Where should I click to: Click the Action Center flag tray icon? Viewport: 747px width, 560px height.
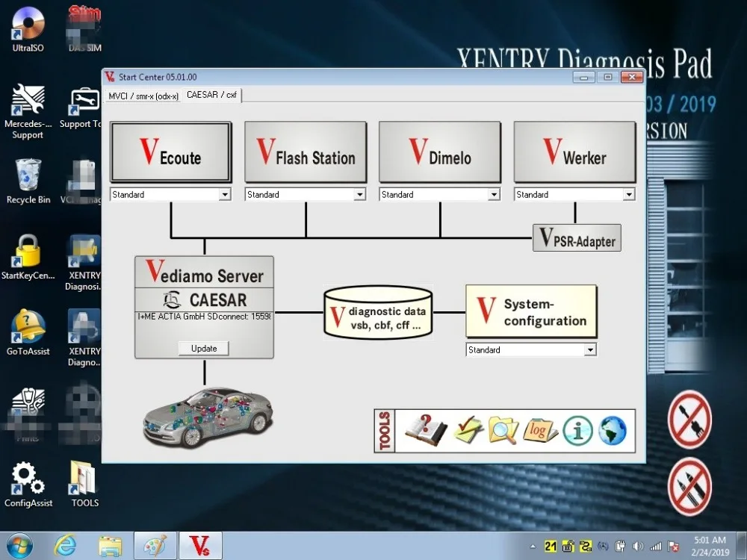(x=674, y=547)
